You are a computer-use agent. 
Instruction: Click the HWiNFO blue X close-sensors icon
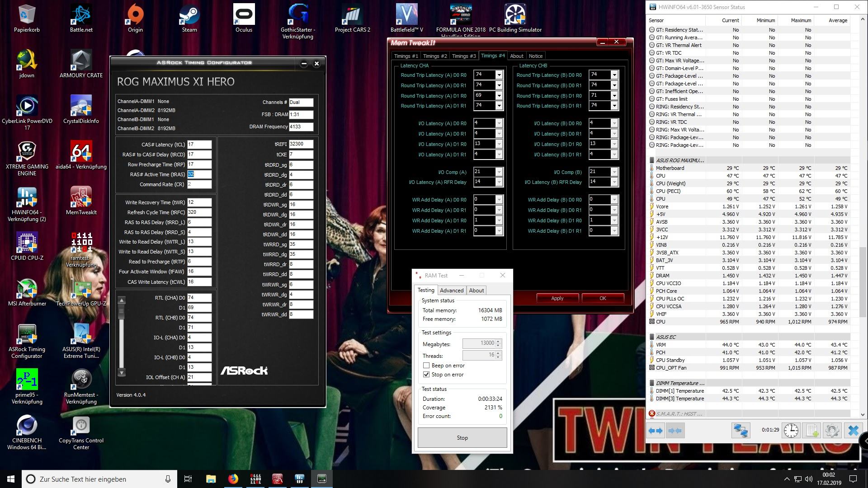click(x=853, y=431)
